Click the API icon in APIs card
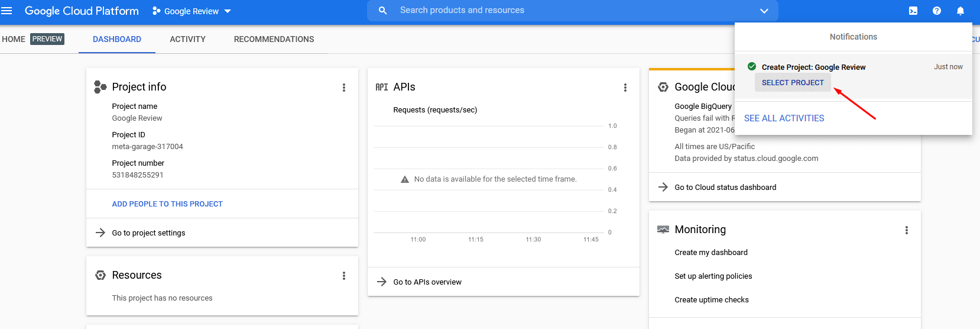The height and width of the screenshot is (329, 980). point(382,87)
